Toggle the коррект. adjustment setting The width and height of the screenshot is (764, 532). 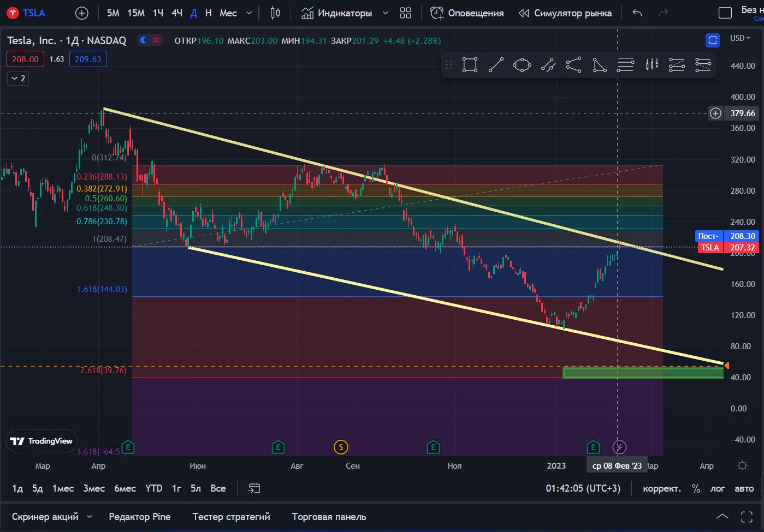(x=662, y=488)
